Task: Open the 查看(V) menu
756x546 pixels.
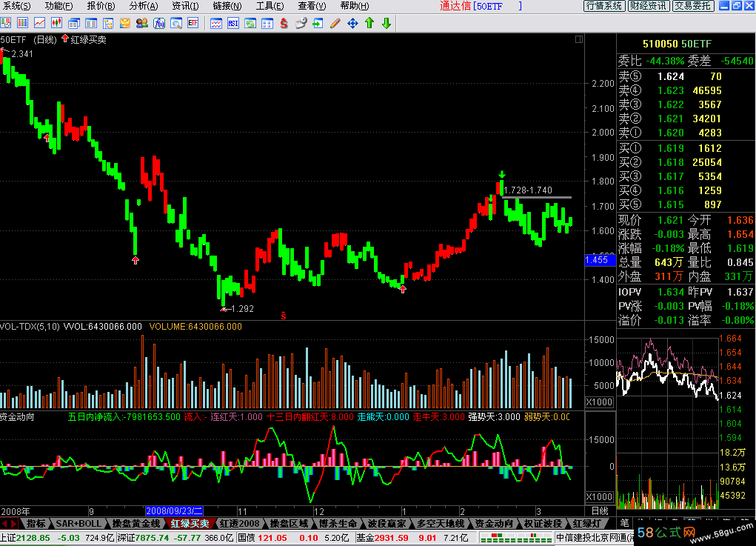Action: tap(312, 6)
